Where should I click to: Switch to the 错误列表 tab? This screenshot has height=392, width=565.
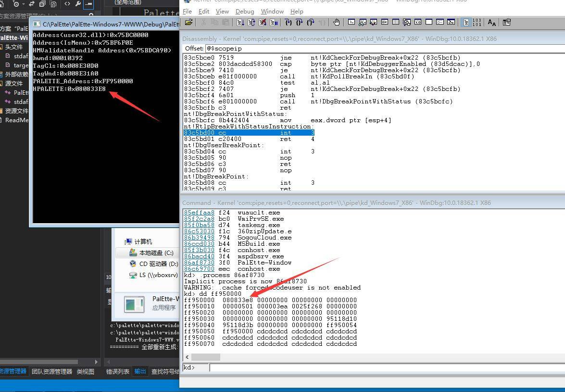117,371
